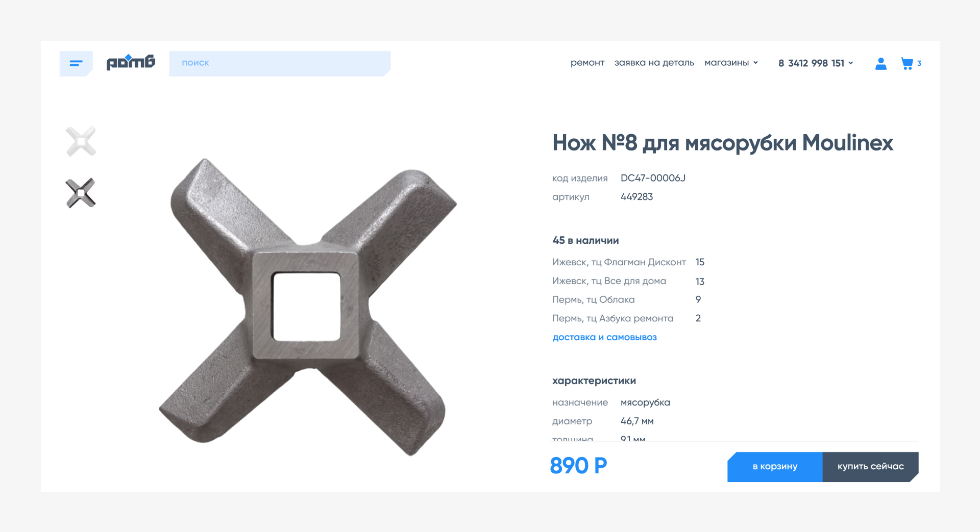980x532 pixels.
Task: Expand the магазины dropdown
Action: pyautogui.click(x=730, y=63)
